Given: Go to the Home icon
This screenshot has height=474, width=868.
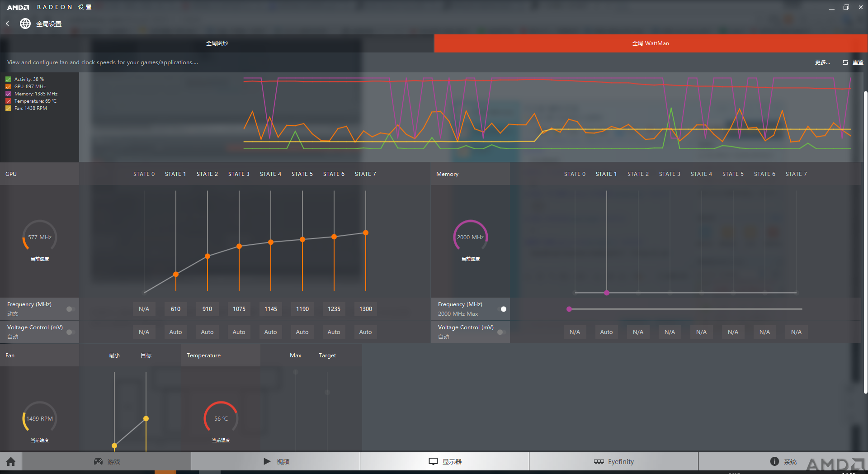Looking at the screenshot, I should point(11,461).
